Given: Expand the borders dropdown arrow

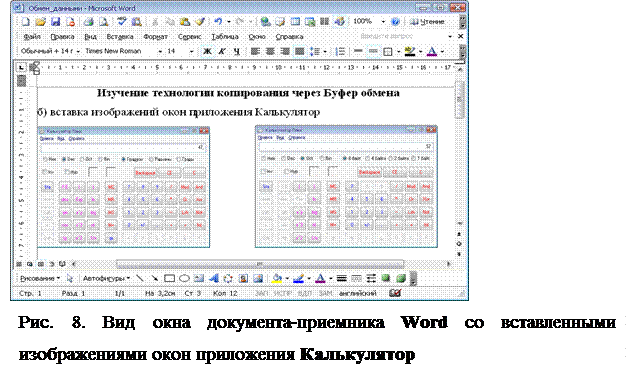Looking at the screenshot, I should (398, 51).
